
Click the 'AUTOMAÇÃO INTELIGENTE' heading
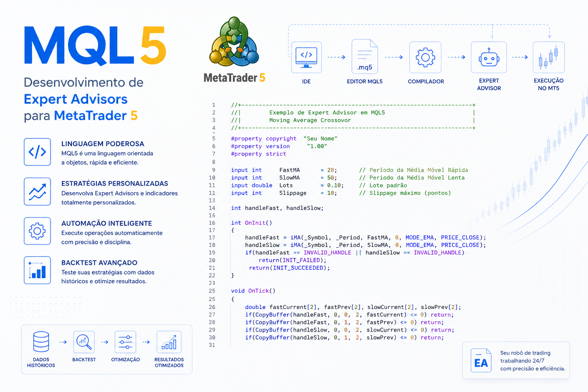click(107, 224)
